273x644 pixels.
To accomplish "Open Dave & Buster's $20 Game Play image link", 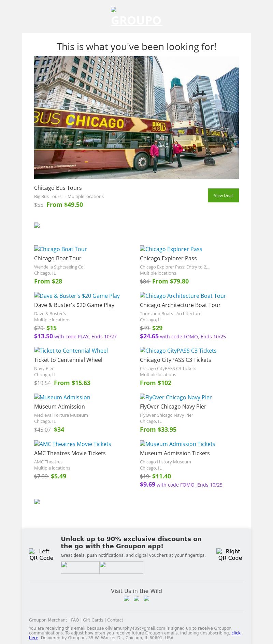I will click(x=77, y=296).
